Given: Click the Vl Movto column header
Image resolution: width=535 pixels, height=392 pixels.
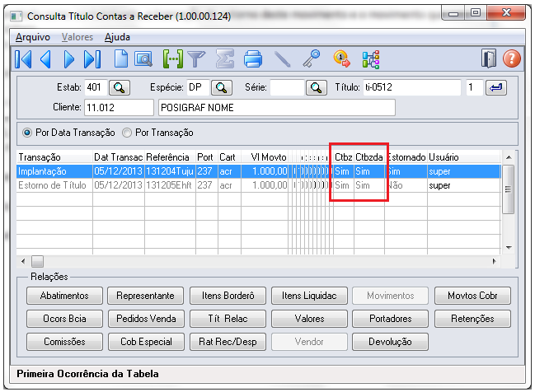Looking at the screenshot, I should click(265, 157).
